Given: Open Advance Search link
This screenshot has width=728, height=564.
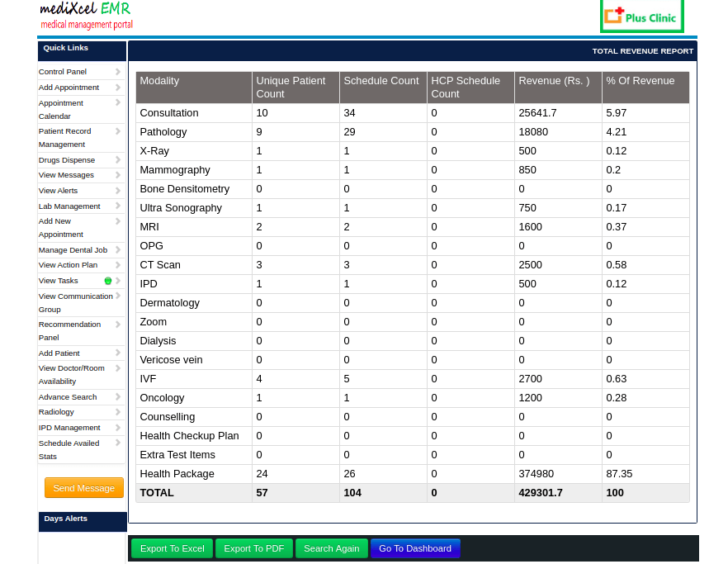Looking at the screenshot, I should tap(68, 396).
